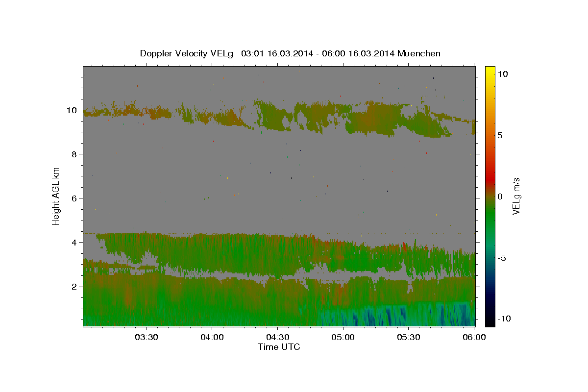
Task: Click the 'Height AGL km' axis label
Action: click(x=56, y=196)
